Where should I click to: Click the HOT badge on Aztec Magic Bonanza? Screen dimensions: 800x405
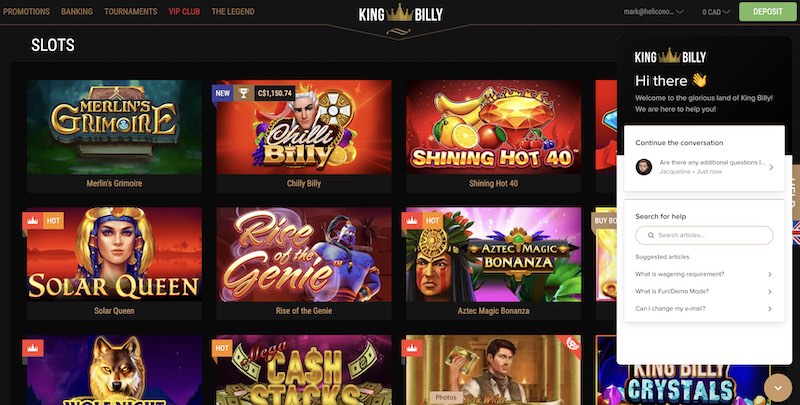pyautogui.click(x=432, y=220)
